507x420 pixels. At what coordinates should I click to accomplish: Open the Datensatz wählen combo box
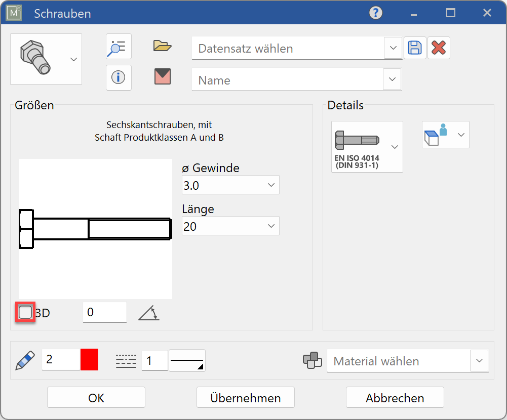(393, 48)
